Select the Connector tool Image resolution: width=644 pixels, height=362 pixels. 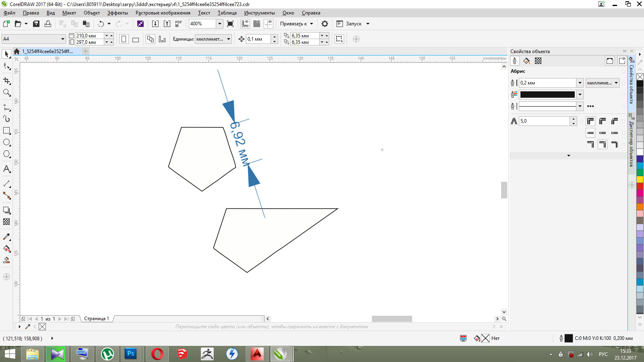coord(6,195)
